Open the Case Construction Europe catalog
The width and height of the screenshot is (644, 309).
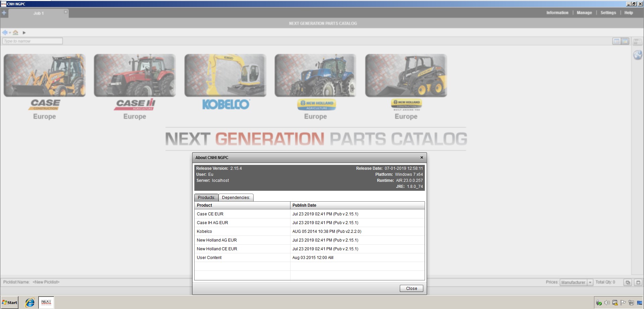[45, 87]
